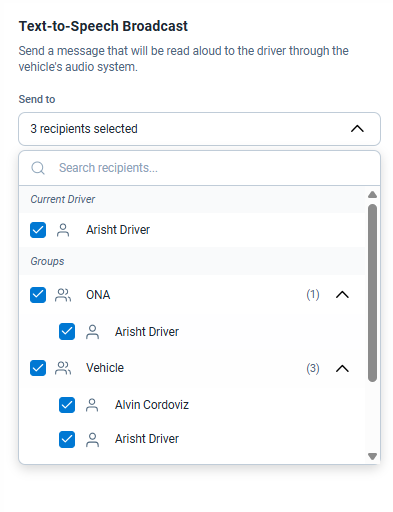Click the Text-to-Speech Broadcast heading
Screen dimensions: 393x512
(x=103, y=26)
